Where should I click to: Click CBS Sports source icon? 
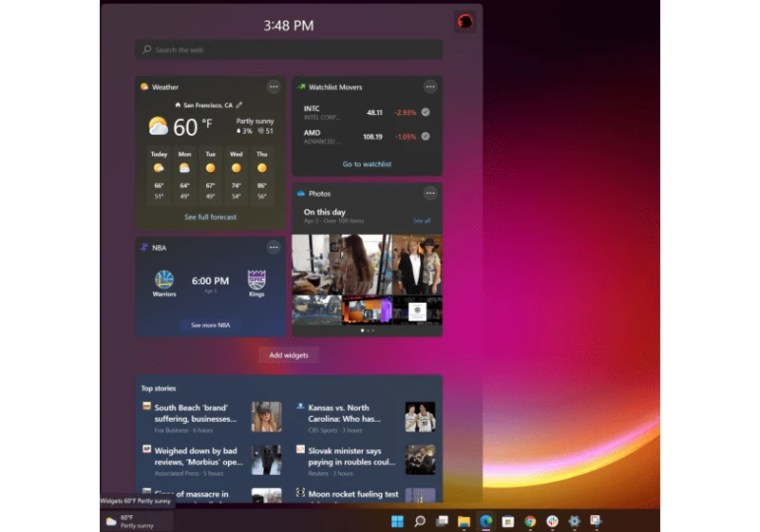[x=300, y=406]
